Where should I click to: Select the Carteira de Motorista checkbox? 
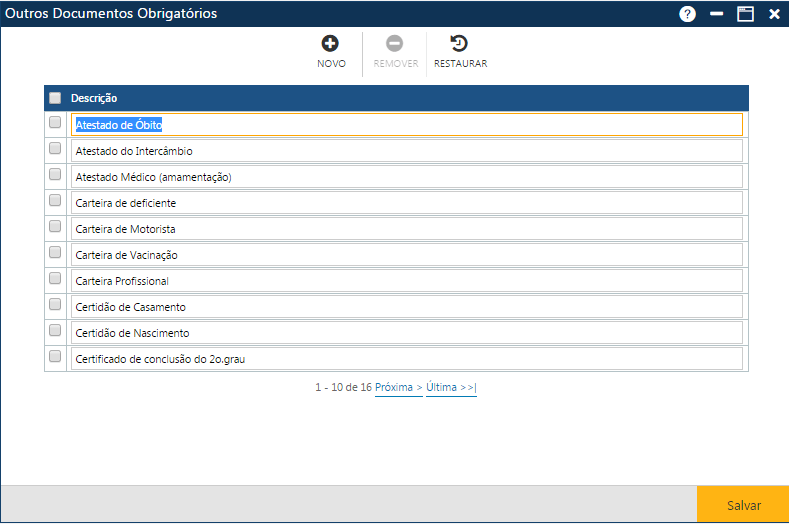click(x=55, y=226)
